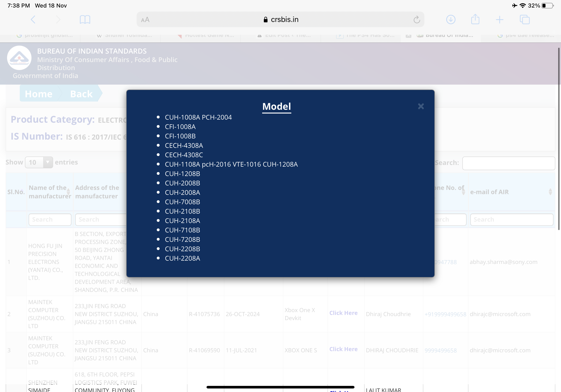The image size is (561, 392).
Task: Tap the AA reader text-size button
Action: [145, 20]
